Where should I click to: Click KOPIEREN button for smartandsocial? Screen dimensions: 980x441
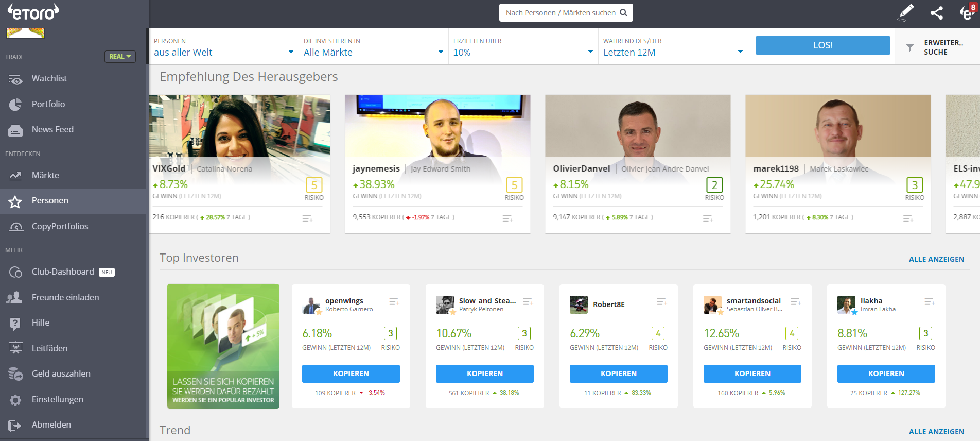coord(752,374)
